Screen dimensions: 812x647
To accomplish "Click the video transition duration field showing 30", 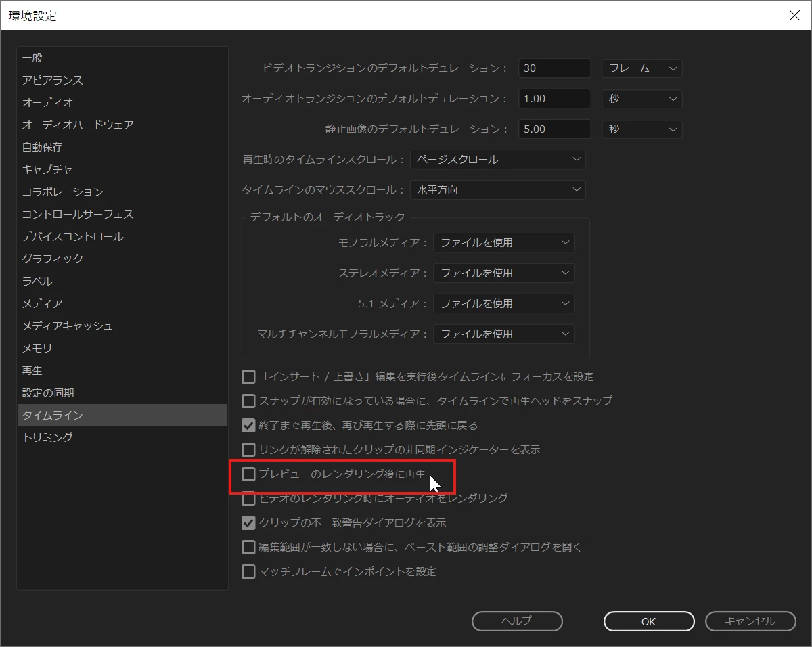I will [x=555, y=68].
